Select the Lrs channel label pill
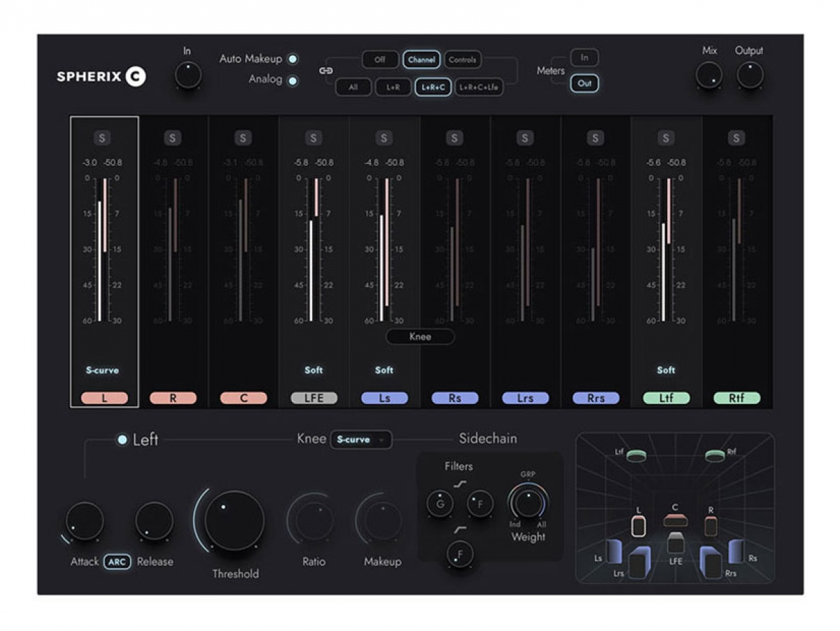The image size is (840, 631). pyautogui.click(x=525, y=398)
